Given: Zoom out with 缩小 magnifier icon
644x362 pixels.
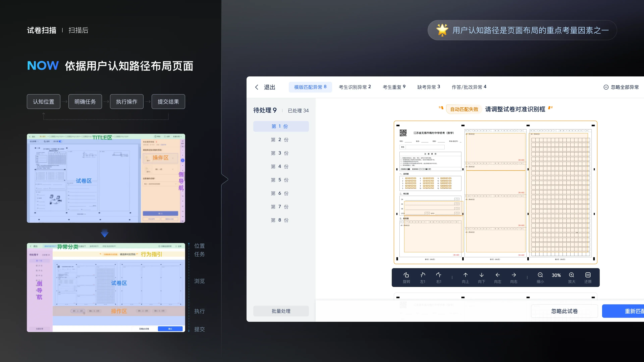Looking at the screenshot, I should [x=540, y=275].
